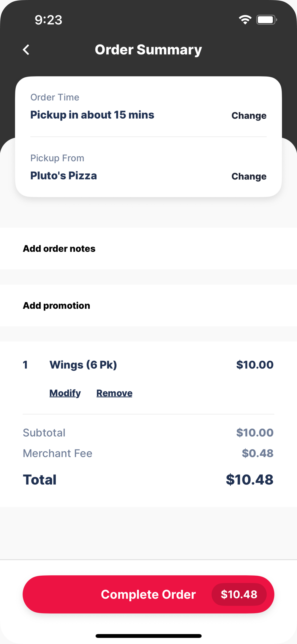Tap the back arrow icon
The width and height of the screenshot is (297, 644).
tap(26, 50)
